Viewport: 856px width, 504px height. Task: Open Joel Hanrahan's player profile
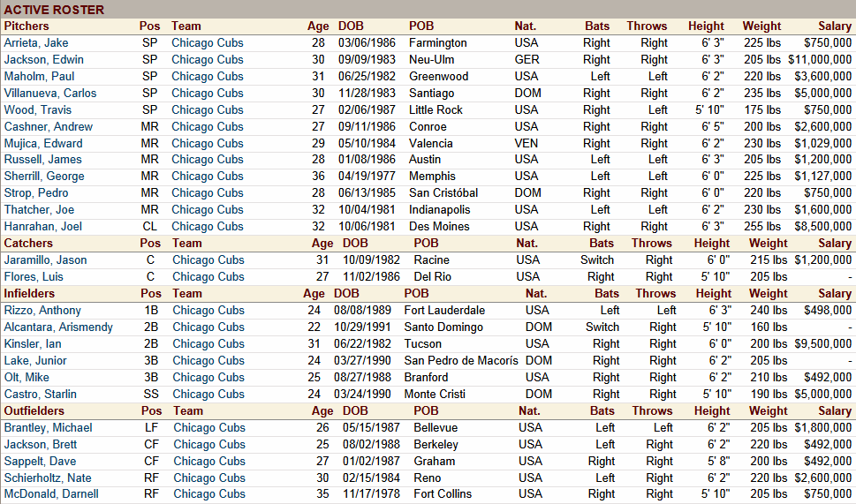(42, 226)
